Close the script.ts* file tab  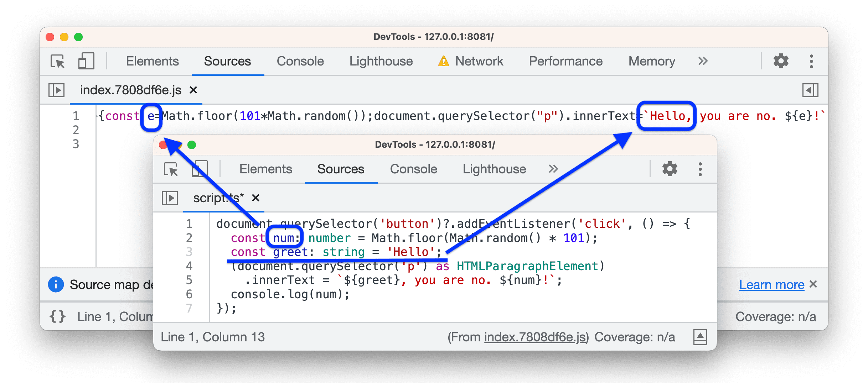(x=255, y=198)
